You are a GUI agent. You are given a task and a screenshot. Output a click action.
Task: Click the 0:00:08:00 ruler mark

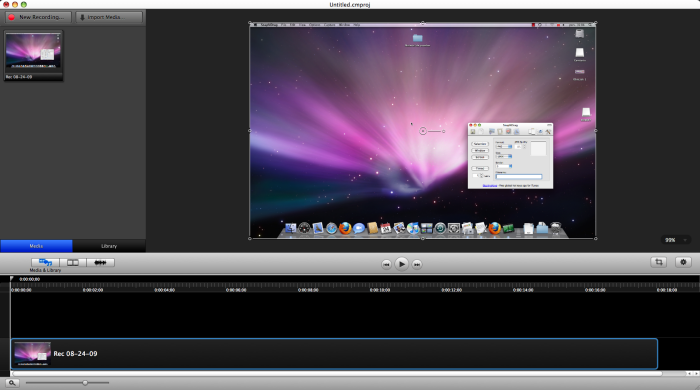pos(308,290)
